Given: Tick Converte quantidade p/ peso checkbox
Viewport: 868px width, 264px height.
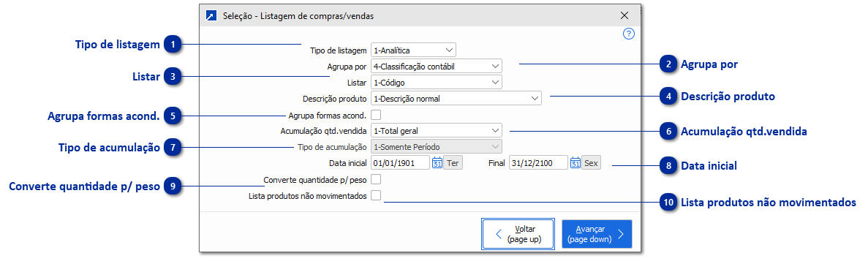Looking at the screenshot, I should [x=377, y=179].
